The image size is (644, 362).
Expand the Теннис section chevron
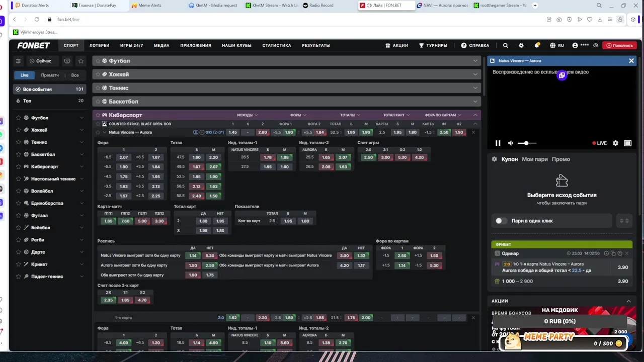[475, 88]
